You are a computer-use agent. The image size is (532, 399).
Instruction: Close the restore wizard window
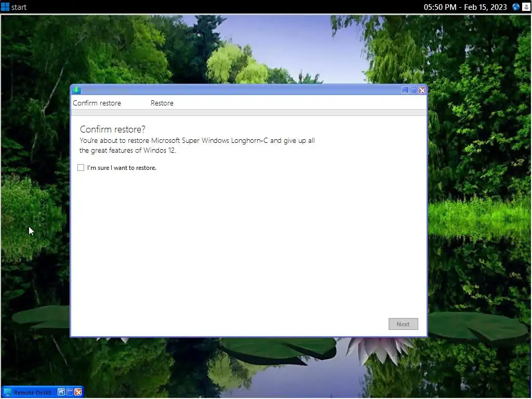click(x=422, y=90)
